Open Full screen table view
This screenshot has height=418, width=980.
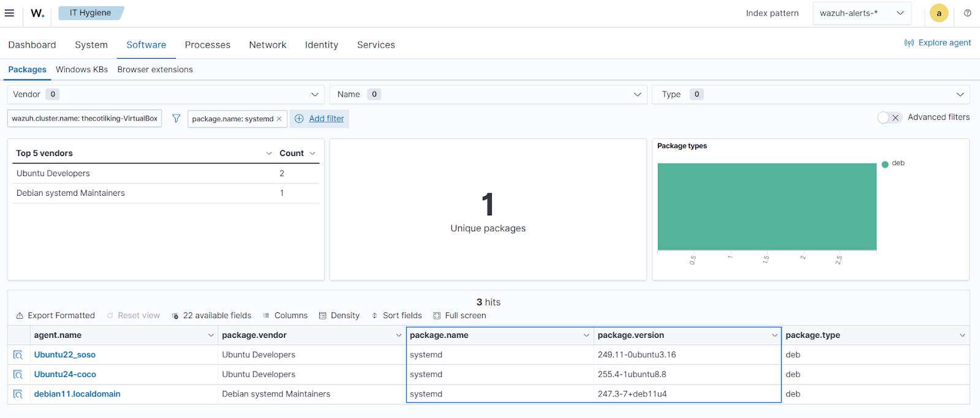point(459,316)
